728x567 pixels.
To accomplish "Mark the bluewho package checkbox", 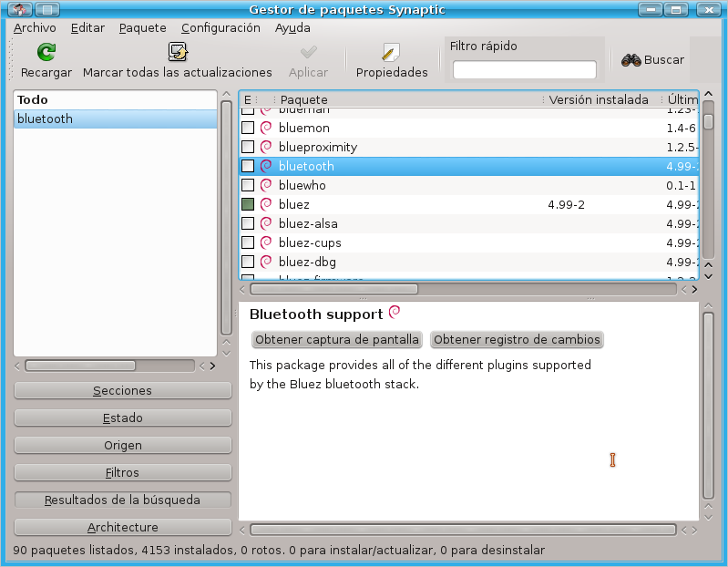I will (248, 185).
